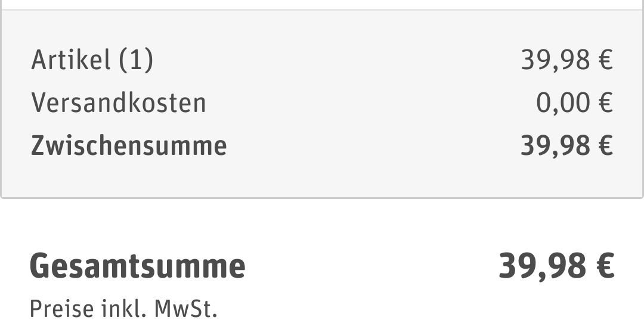
Task: Click the euro symbol beside the shipping cost
Action: pyautogui.click(x=606, y=102)
